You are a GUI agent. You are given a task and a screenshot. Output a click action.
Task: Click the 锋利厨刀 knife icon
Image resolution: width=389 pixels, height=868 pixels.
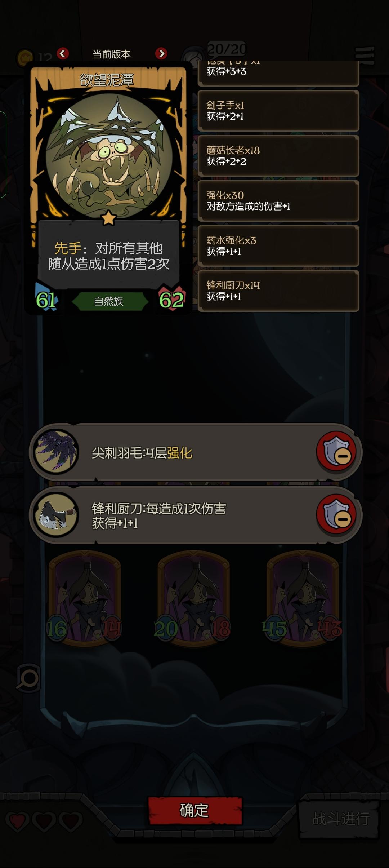(x=56, y=515)
